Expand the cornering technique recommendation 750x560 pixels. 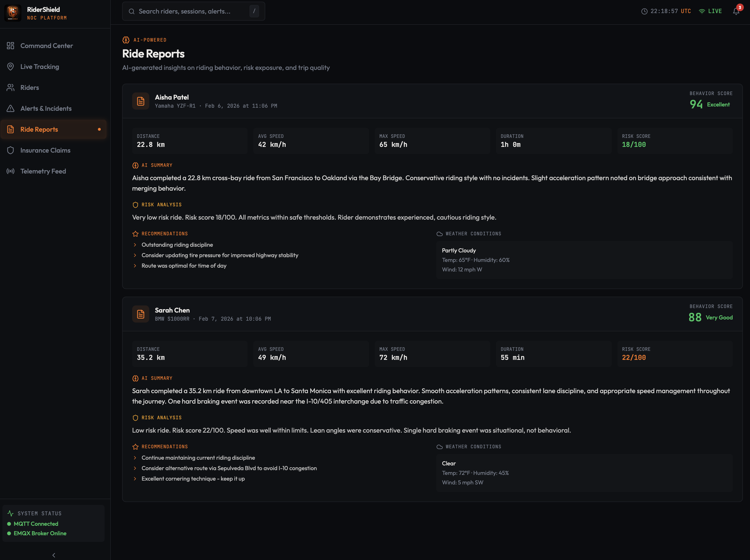tap(135, 479)
